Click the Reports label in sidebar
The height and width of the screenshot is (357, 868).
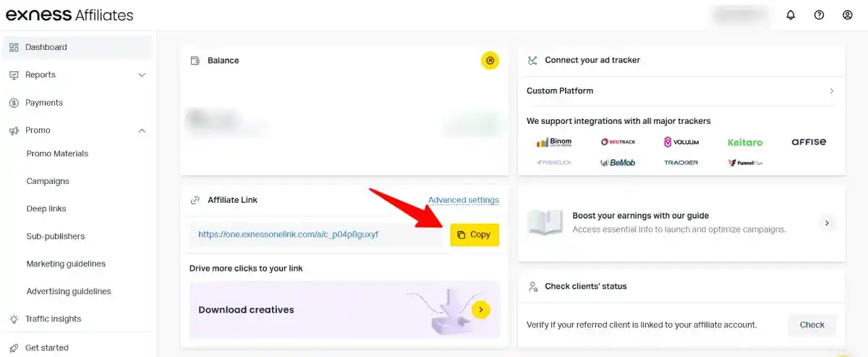(x=41, y=75)
